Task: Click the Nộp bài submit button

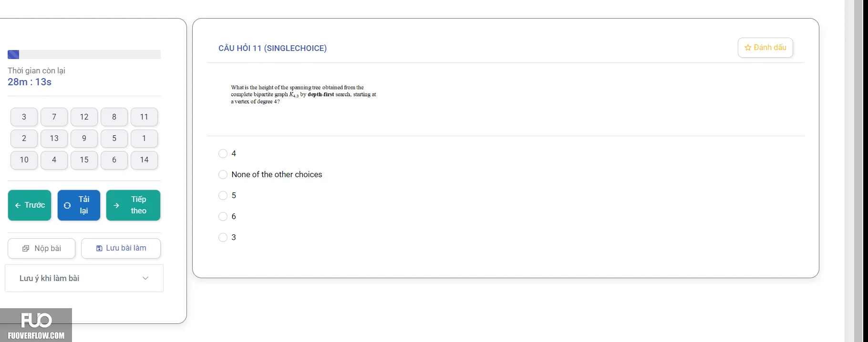Action: [41, 248]
